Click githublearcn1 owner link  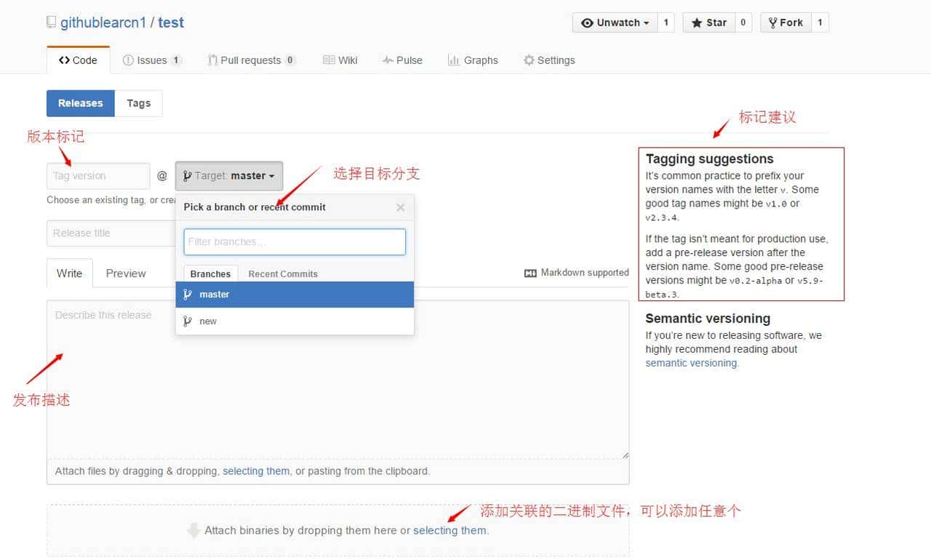click(x=103, y=23)
